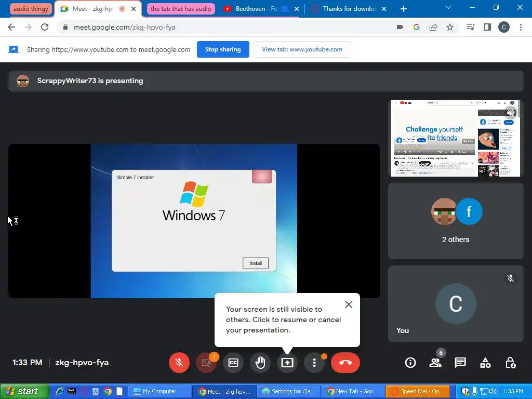Select 'the tab that has audio' group label
The image size is (532, 399).
coord(181,9)
